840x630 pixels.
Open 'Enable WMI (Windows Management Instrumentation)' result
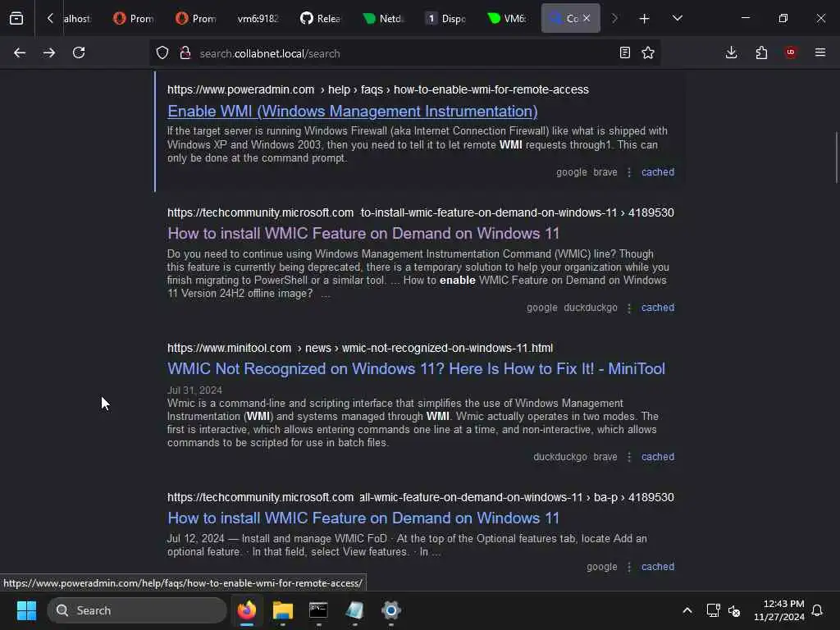353,112
